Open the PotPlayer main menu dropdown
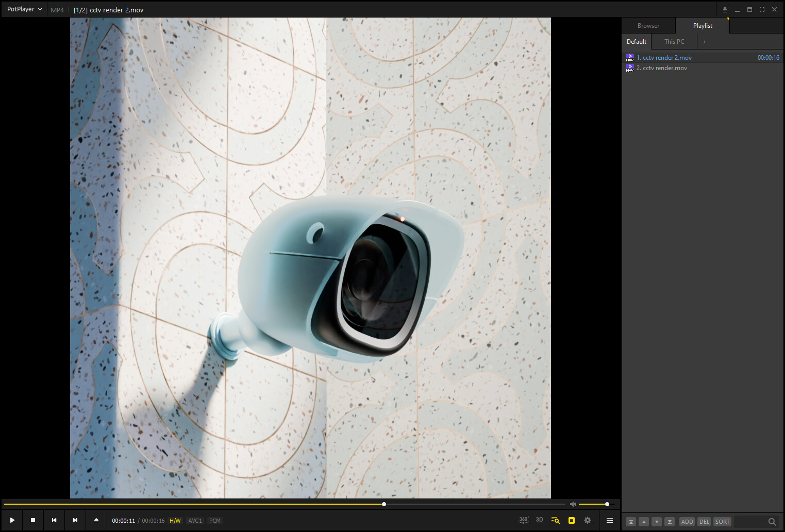This screenshot has height=532, width=785. tap(23, 9)
